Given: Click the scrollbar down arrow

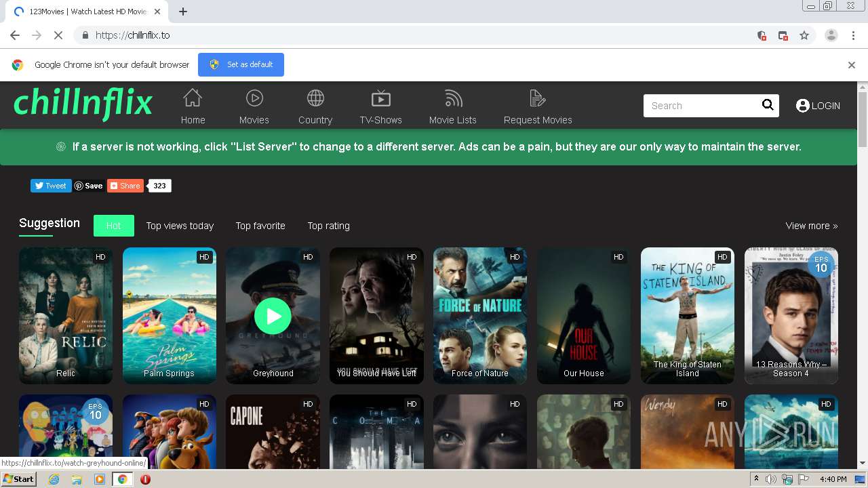Looking at the screenshot, I should [863, 464].
